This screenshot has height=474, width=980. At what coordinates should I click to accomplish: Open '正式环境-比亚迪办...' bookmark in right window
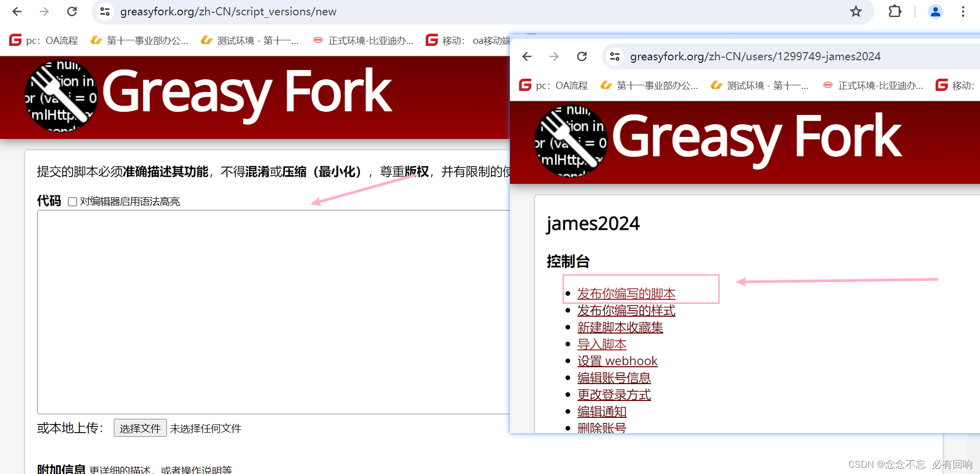873,85
